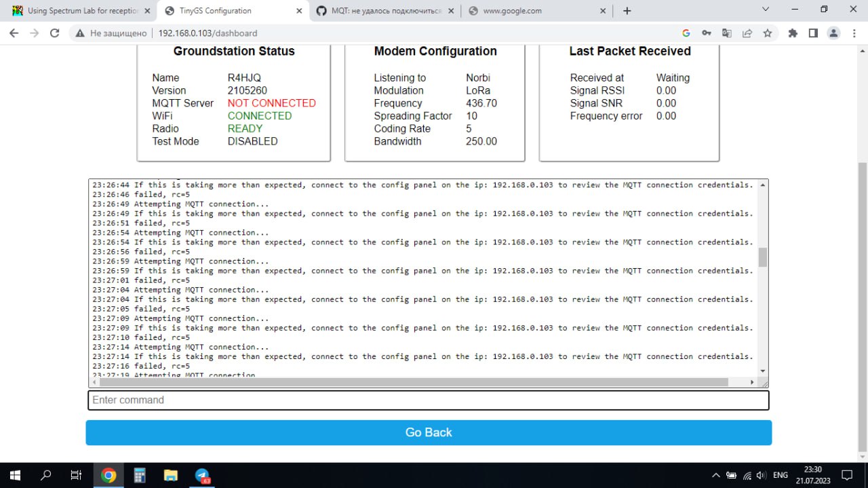This screenshot has height=488, width=868.
Task: Share this page via share icon
Action: coord(747,33)
